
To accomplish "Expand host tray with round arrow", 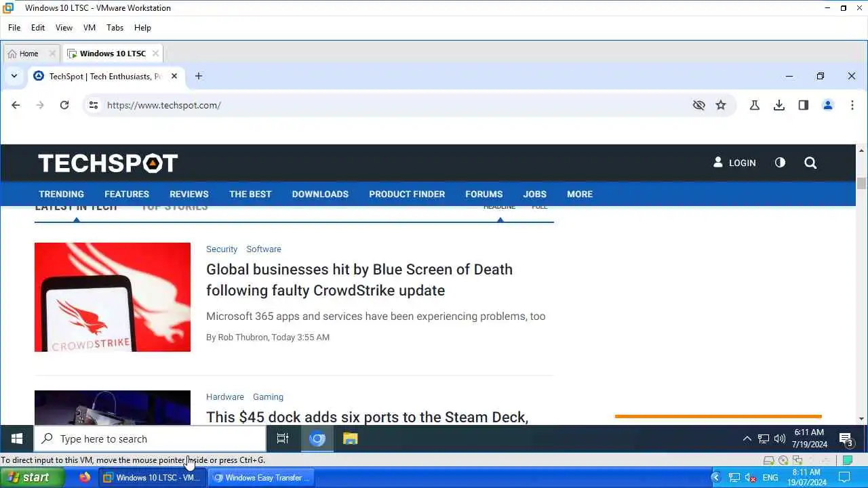I will (715, 478).
